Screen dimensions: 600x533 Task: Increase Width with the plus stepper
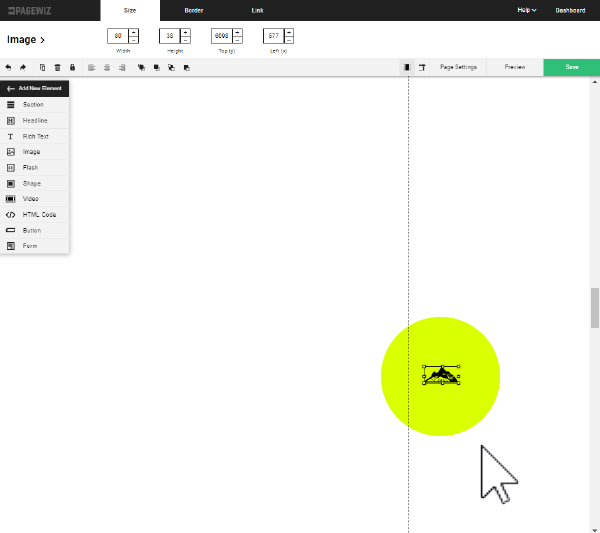coord(134,32)
